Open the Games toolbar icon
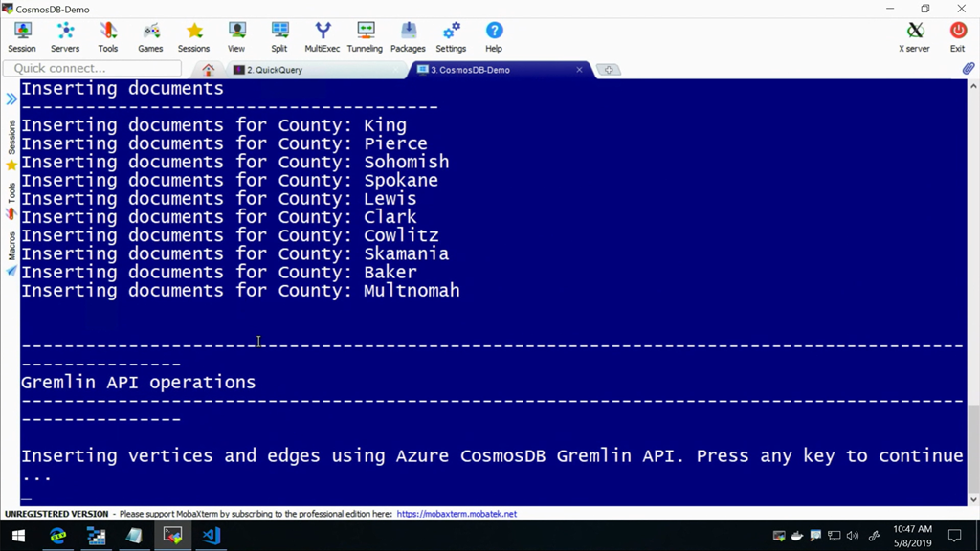 click(150, 37)
